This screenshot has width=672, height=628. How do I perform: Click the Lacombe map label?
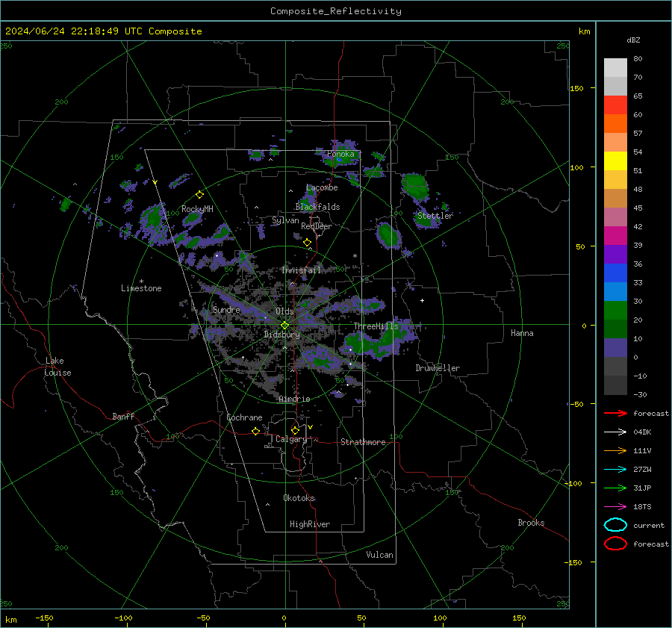pos(322,187)
